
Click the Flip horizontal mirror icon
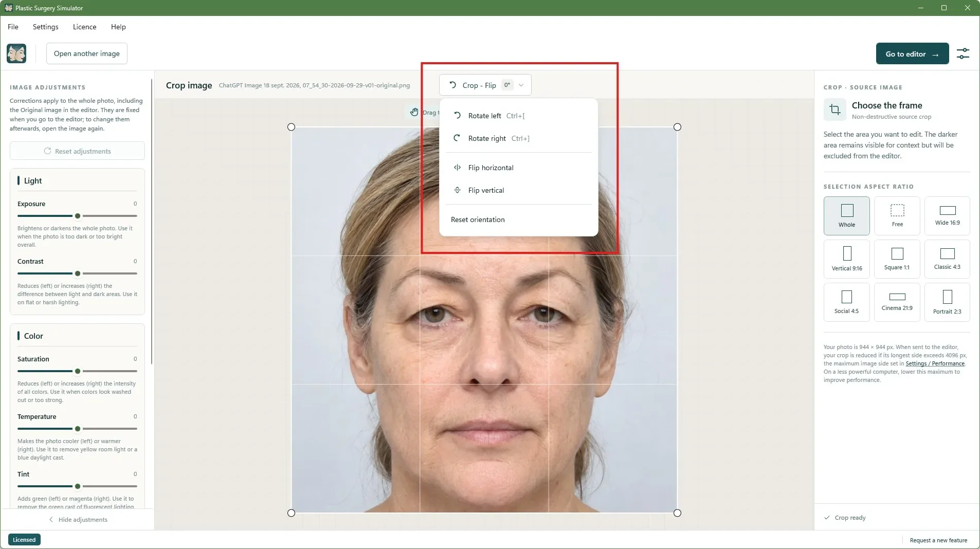(457, 168)
